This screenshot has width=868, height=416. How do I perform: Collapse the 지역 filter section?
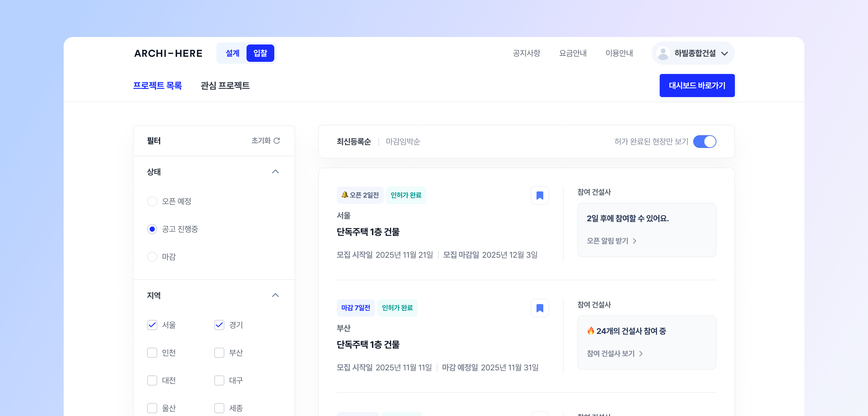(x=275, y=295)
